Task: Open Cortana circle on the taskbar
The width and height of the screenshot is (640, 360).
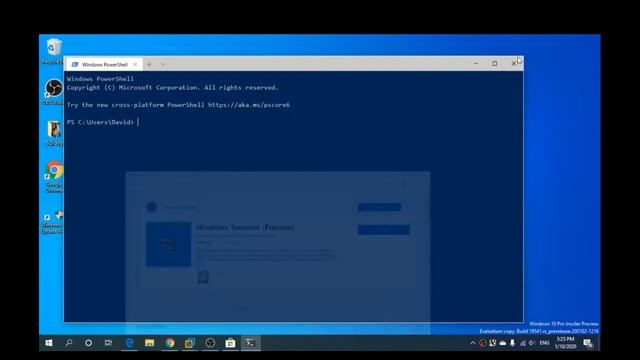Action: click(88, 343)
